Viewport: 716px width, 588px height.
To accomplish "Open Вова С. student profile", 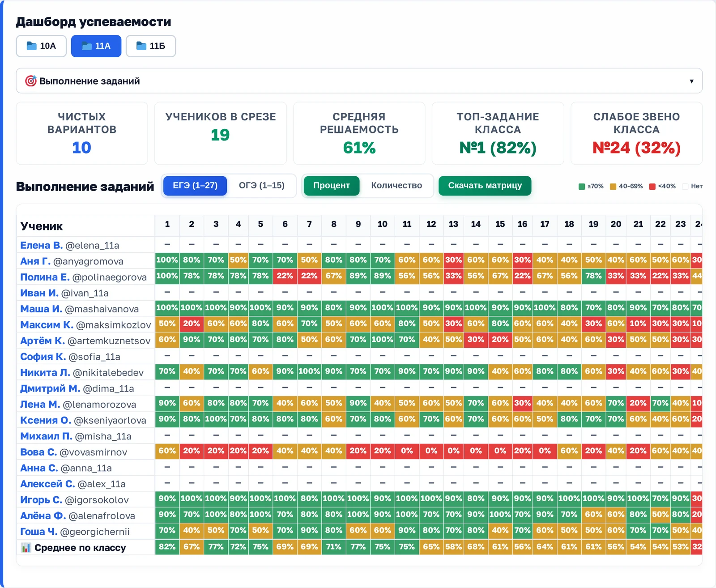I will coord(38,452).
